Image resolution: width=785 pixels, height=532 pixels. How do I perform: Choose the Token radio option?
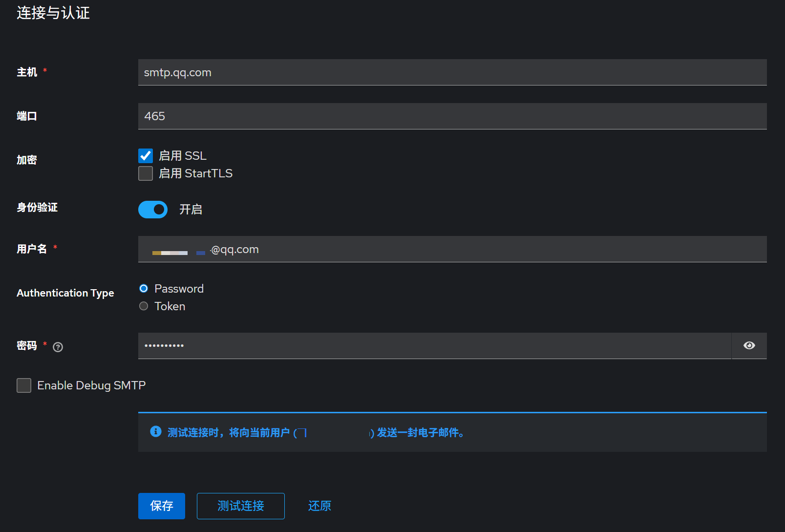pos(144,306)
